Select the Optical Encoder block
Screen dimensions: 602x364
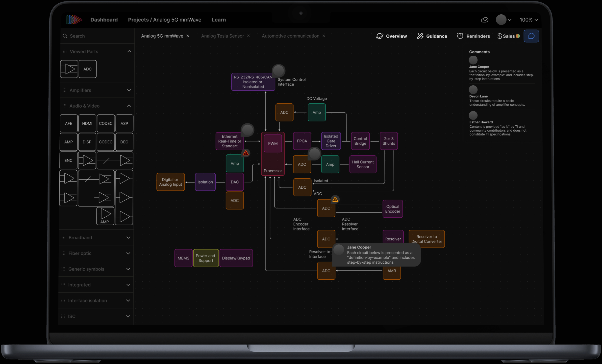(x=393, y=209)
